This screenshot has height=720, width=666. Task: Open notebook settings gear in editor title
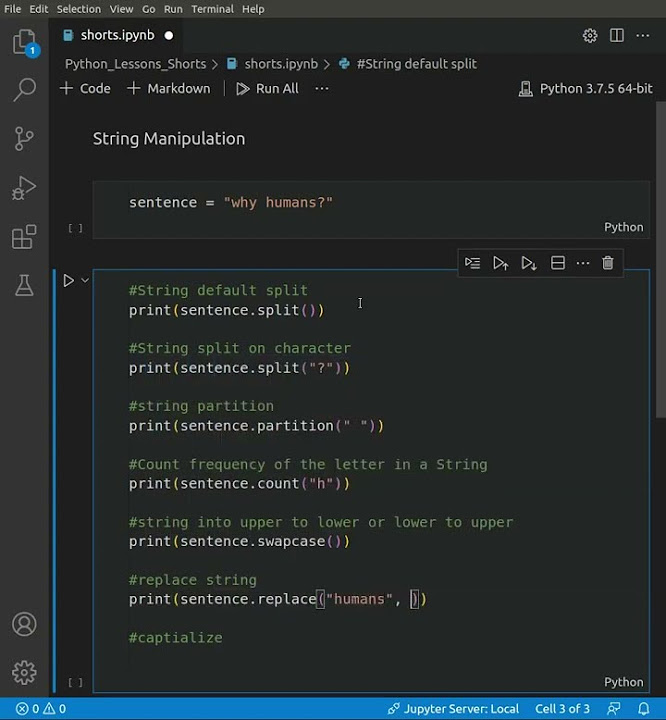click(590, 35)
